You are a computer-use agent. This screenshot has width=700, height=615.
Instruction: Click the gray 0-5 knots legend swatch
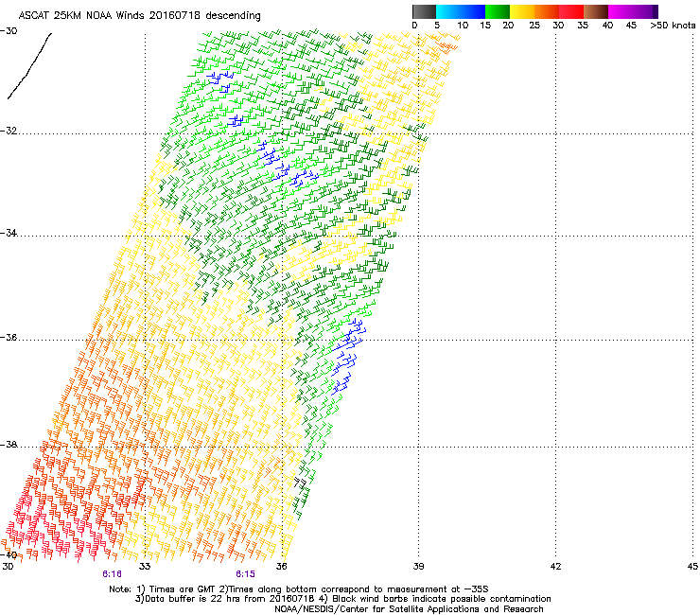click(424, 11)
